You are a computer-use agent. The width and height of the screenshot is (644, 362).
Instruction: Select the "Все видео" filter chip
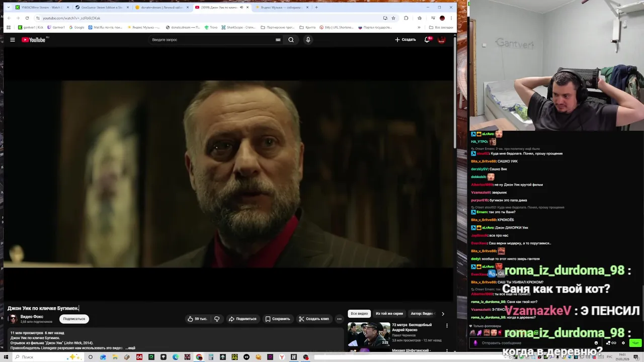(359, 314)
